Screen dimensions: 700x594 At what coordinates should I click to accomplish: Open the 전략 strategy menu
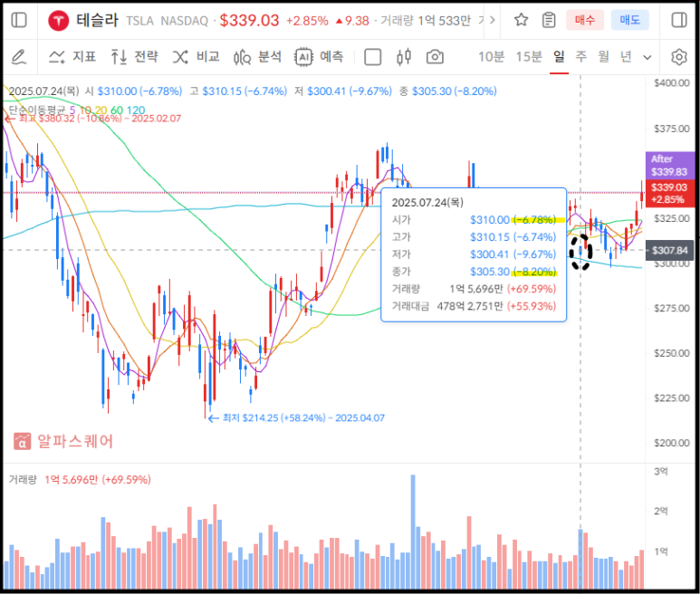(134, 57)
